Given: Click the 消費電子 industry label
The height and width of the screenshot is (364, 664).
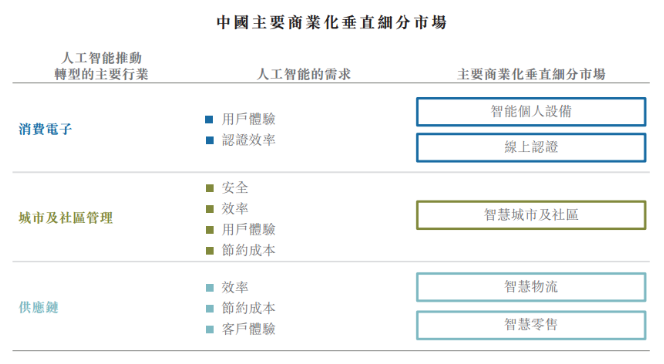Looking at the screenshot, I should tap(45, 129).
